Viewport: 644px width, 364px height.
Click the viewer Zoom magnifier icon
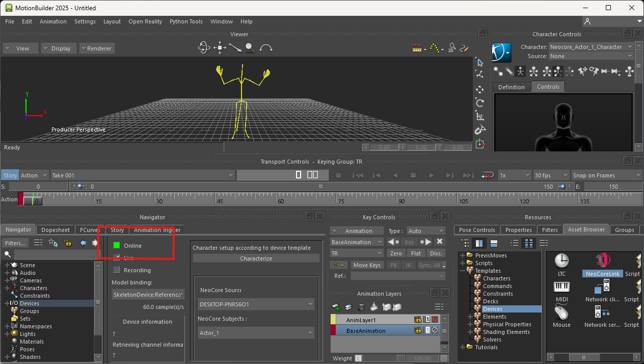[x=250, y=48]
